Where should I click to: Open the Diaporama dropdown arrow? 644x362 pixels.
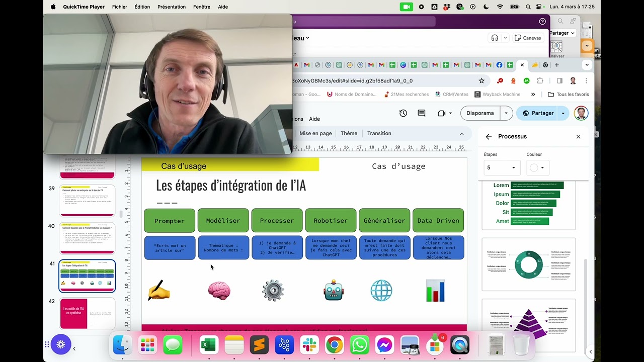tap(506, 113)
